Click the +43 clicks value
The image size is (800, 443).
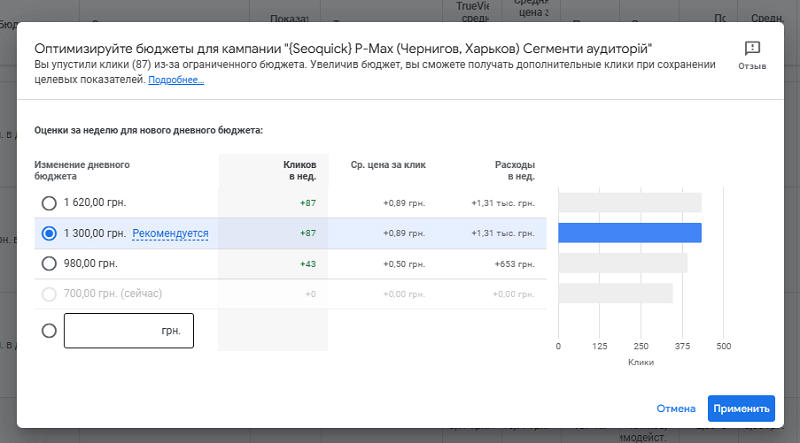click(x=308, y=264)
